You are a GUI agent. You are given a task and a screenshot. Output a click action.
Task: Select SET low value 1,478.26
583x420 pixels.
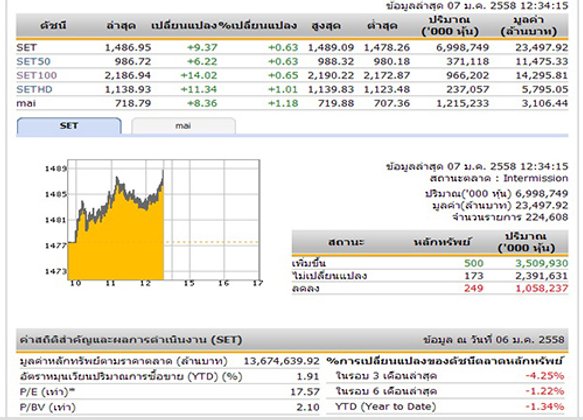pos(387,48)
